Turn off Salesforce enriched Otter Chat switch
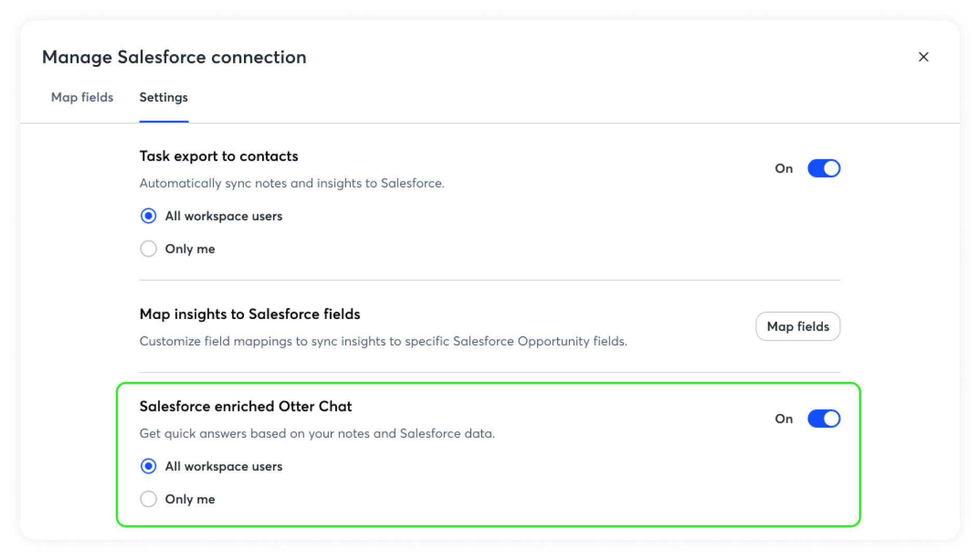The height and width of the screenshot is (560, 980). pyautogui.click(x=824, y=419)
